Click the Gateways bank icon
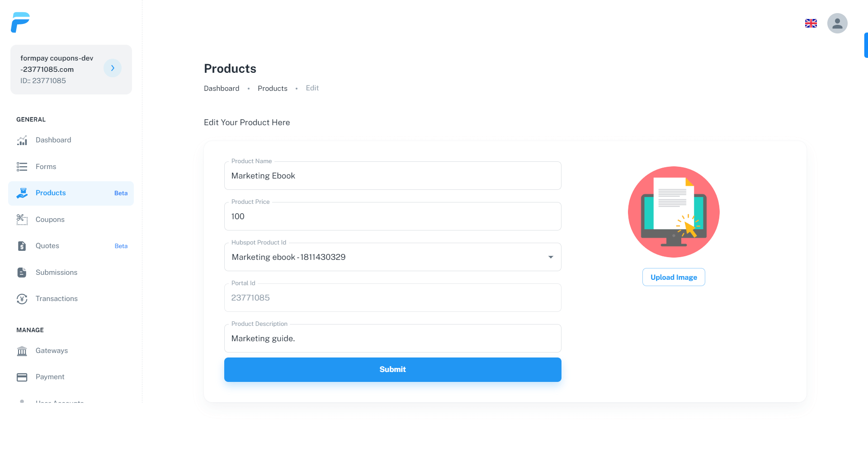The width and height of the screenshot is (868, 461). 22,351
